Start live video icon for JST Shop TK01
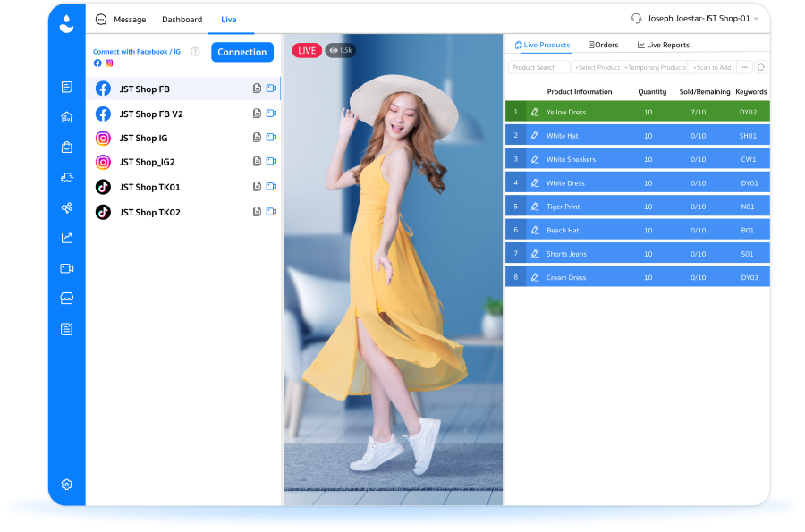The image size is (805, 532). point(271,186)
